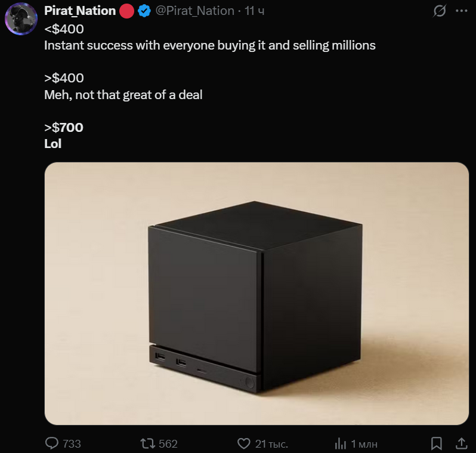Open the three-dot more options menu
Image resolution: width=476 pixels, height=453 pixels.
(461, 11)
